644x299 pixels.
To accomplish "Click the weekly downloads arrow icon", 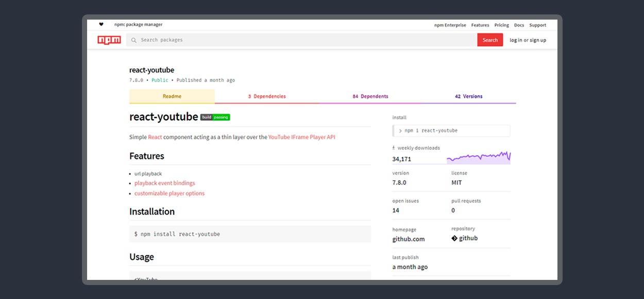I will coord(394,148).
